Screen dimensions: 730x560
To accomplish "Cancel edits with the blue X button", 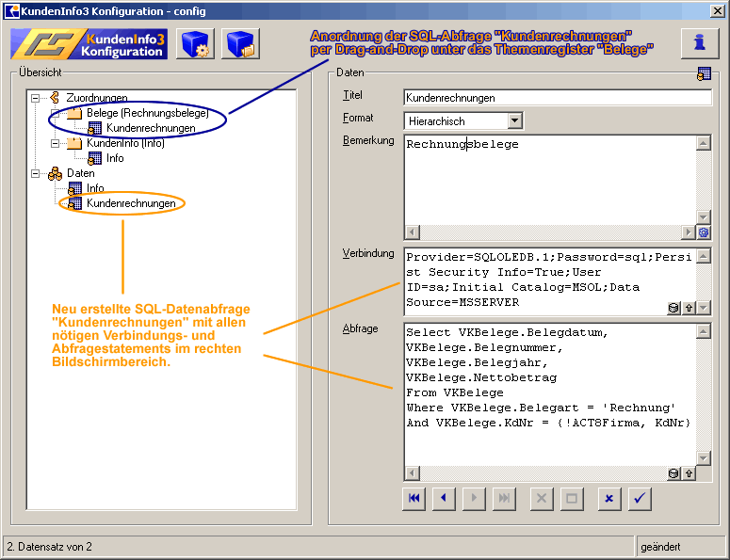I will [609, 499].
